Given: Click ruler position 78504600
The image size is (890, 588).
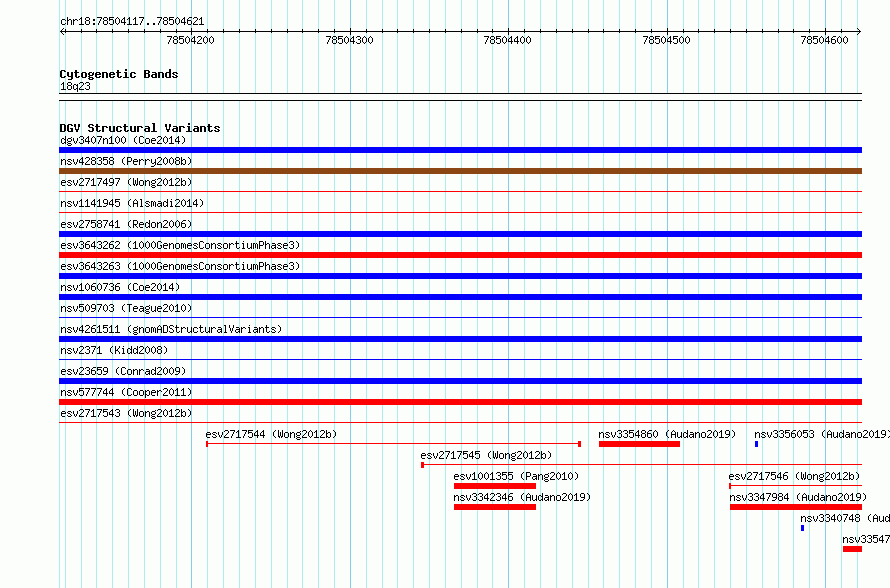Looking at the screenshot, I should click(x=824, y=40).
